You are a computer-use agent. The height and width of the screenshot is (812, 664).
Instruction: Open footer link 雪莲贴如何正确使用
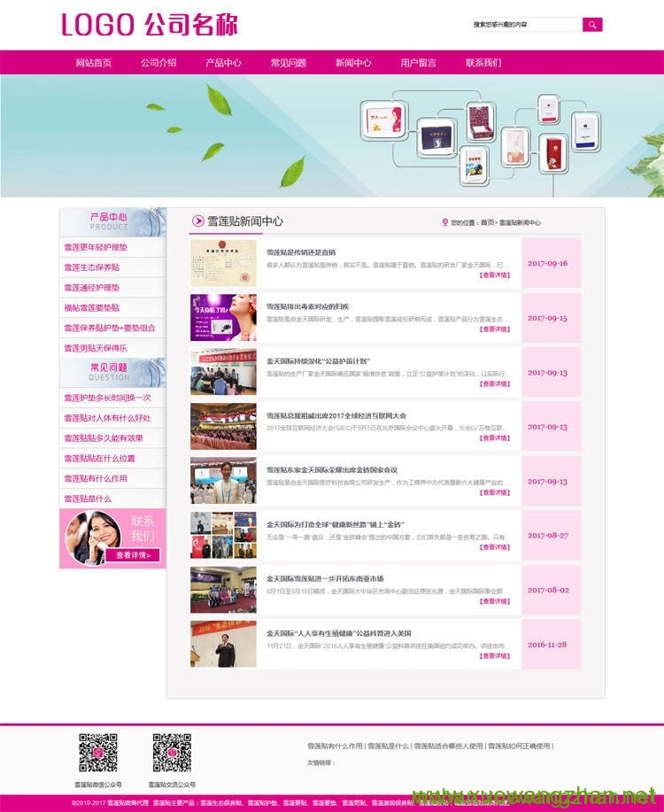pos(519,746)
